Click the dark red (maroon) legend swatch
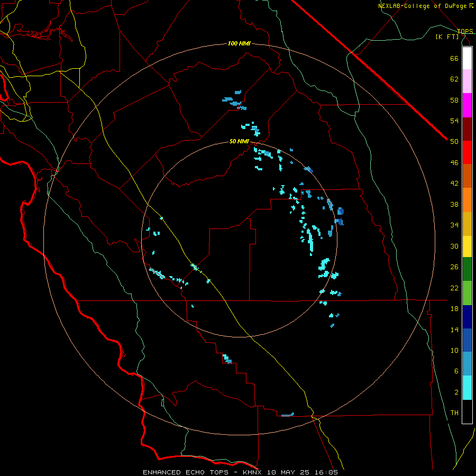The width and height of the screenshot is (476, 476). [x=467, y=129]
